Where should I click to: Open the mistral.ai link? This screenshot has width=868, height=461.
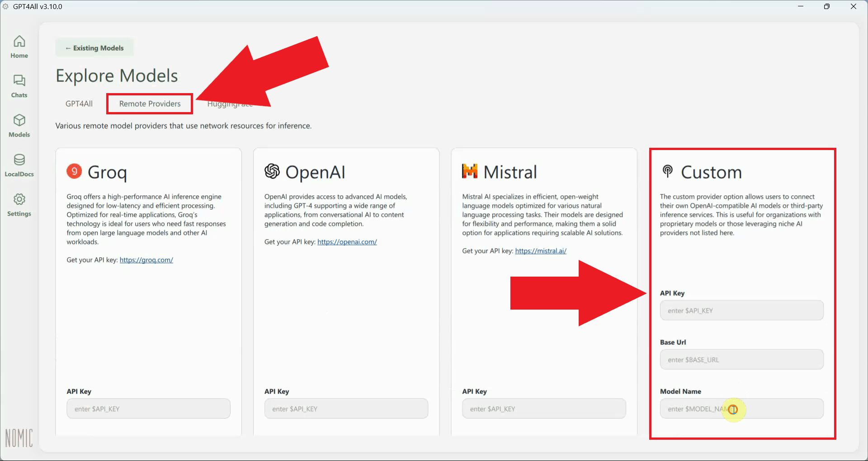click(541, 251)
